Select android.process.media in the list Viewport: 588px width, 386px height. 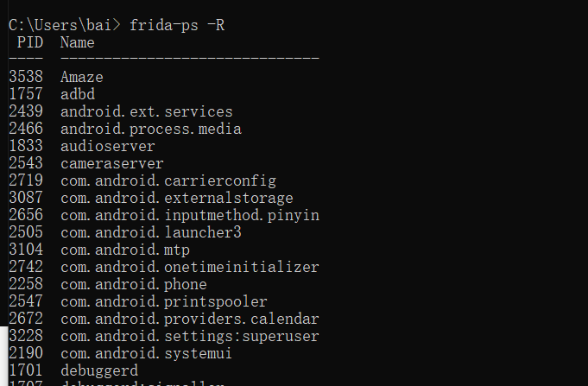click(x=150, y=129)
